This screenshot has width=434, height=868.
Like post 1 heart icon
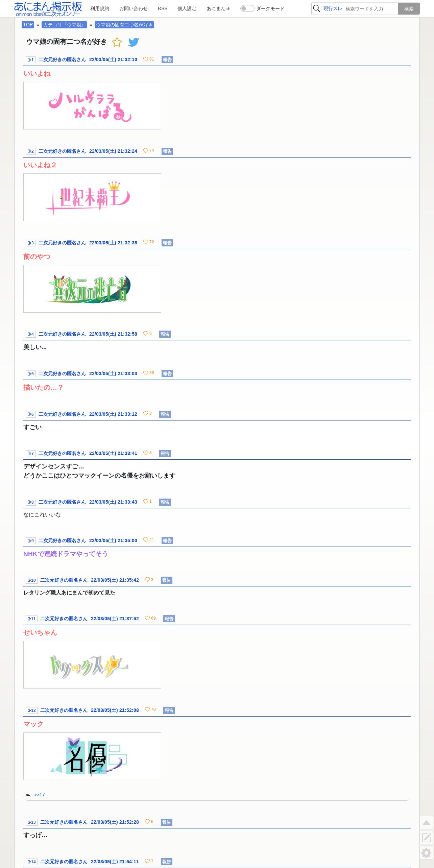146,59
